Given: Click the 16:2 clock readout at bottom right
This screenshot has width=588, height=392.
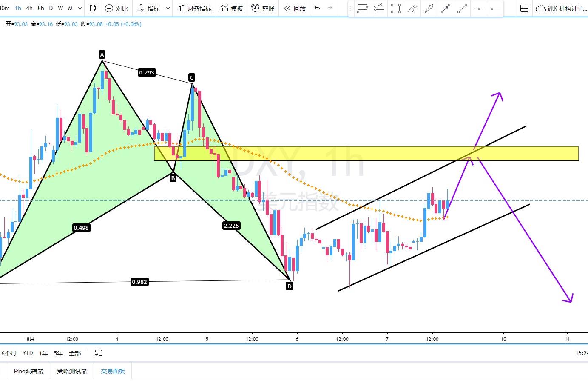Looking at the screenshot, I should (x=582, y=353).
